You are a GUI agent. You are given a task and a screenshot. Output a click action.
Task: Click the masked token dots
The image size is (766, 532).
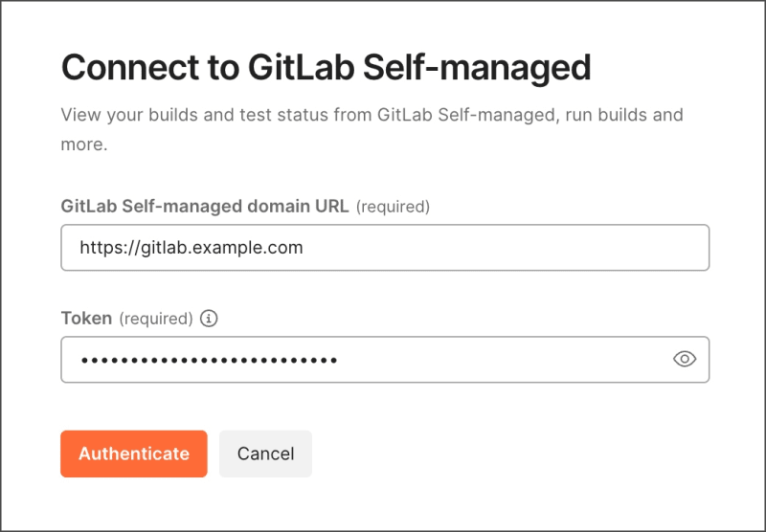(x=209, y=361)
